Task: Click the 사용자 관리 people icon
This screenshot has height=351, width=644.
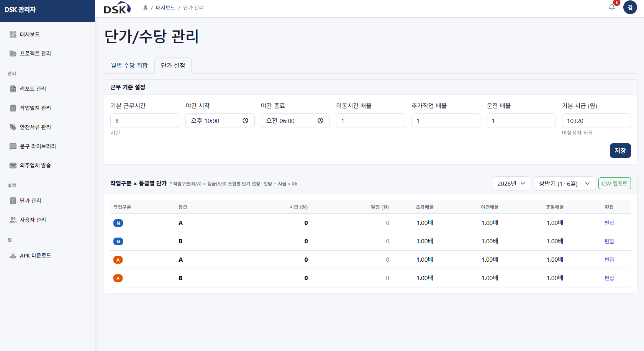Action: pyautogui.click(x=13, y=220)
